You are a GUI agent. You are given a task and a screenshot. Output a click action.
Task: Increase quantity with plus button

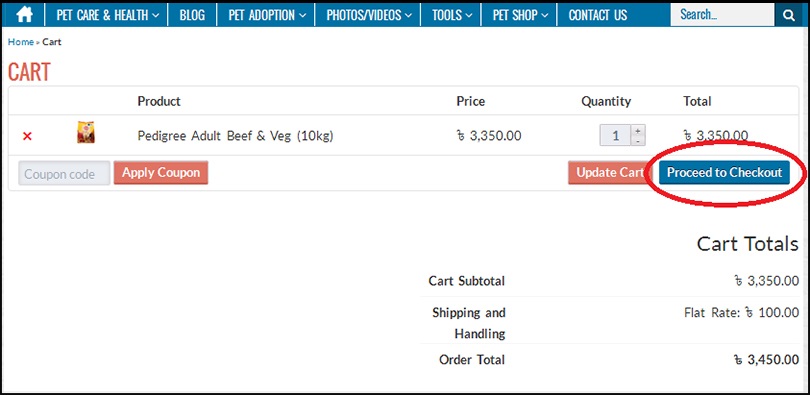pyautogui.click(x=638, y=131)
